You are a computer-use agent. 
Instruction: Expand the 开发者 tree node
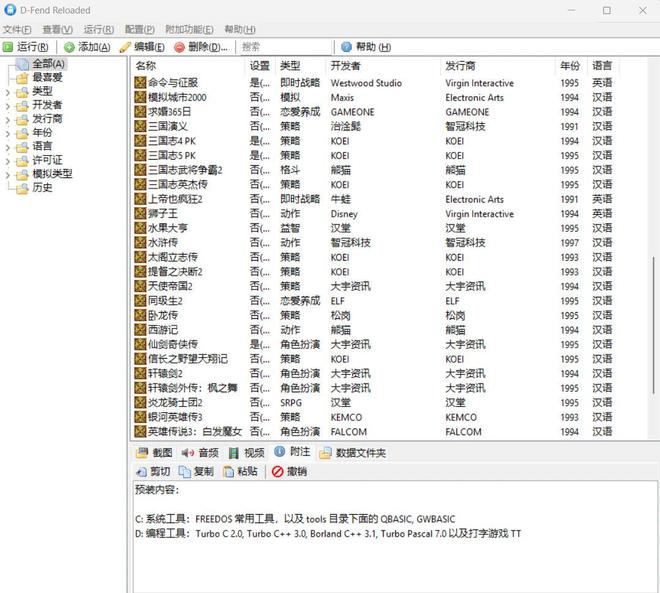click(x=8, y=105)
